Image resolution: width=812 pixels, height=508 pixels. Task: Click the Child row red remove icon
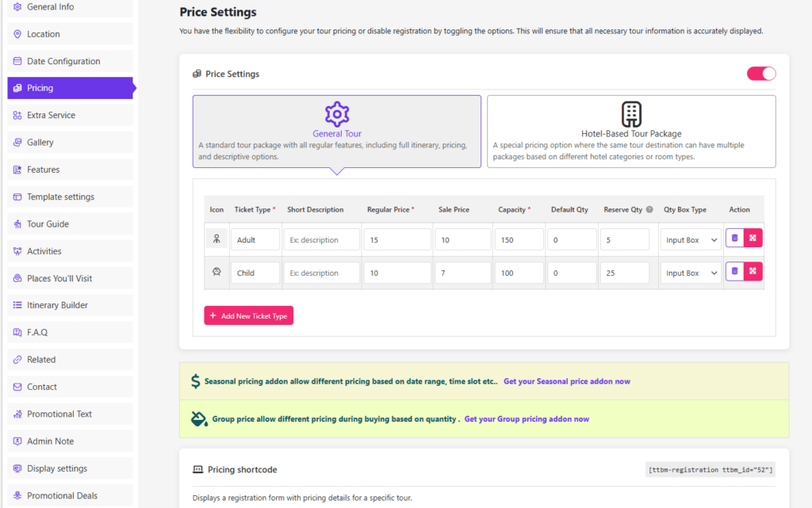[753, 272]
